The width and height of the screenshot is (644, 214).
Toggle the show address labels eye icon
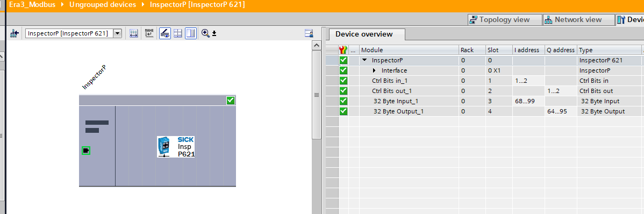coord(165,34)
